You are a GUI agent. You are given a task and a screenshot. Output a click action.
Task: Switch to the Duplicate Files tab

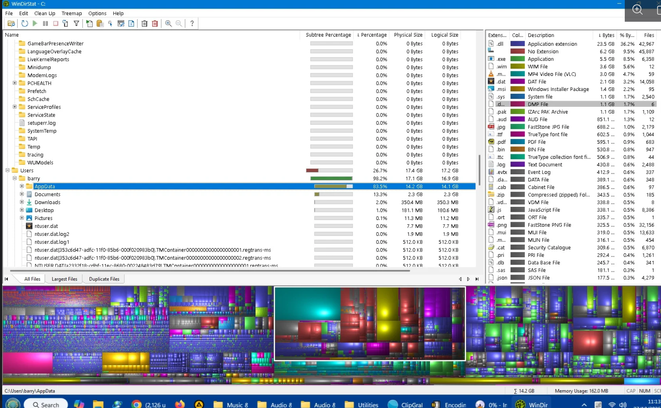[x=104, y=279]
